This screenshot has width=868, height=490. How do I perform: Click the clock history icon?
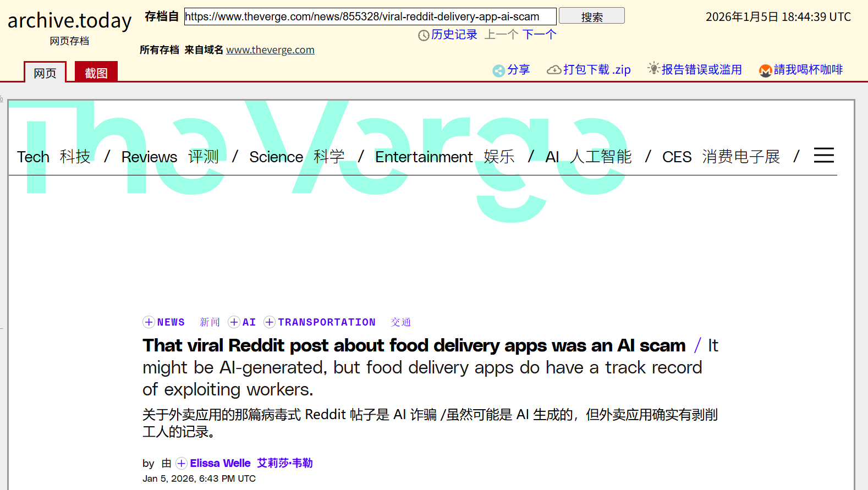pos(424,35)
